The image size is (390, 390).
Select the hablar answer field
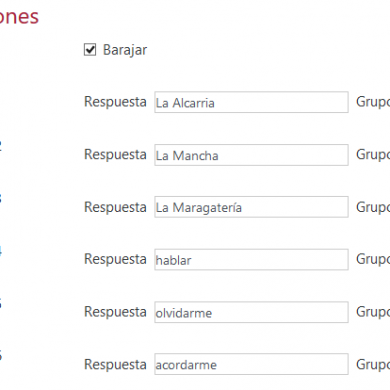[251, 259]
